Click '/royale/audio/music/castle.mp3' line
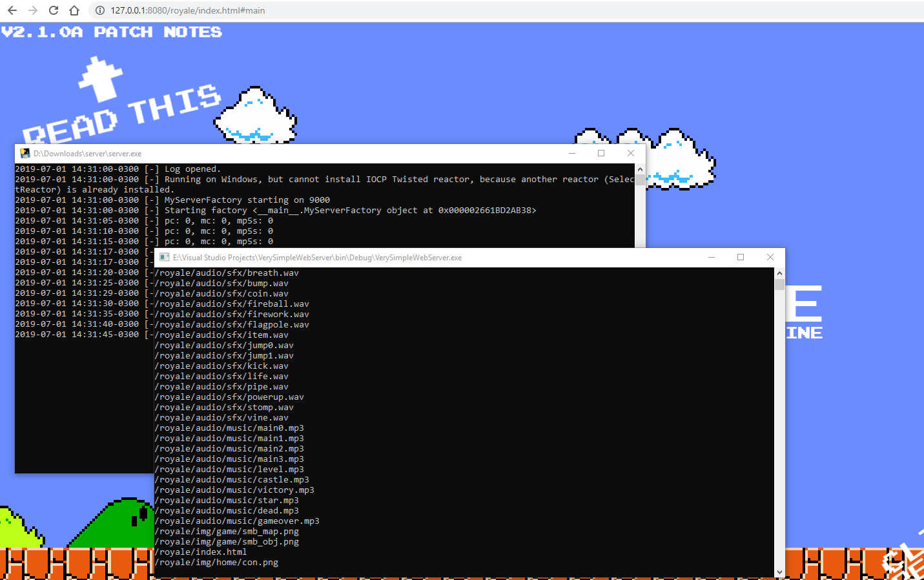The image size is (924, 580). (232, 480)
